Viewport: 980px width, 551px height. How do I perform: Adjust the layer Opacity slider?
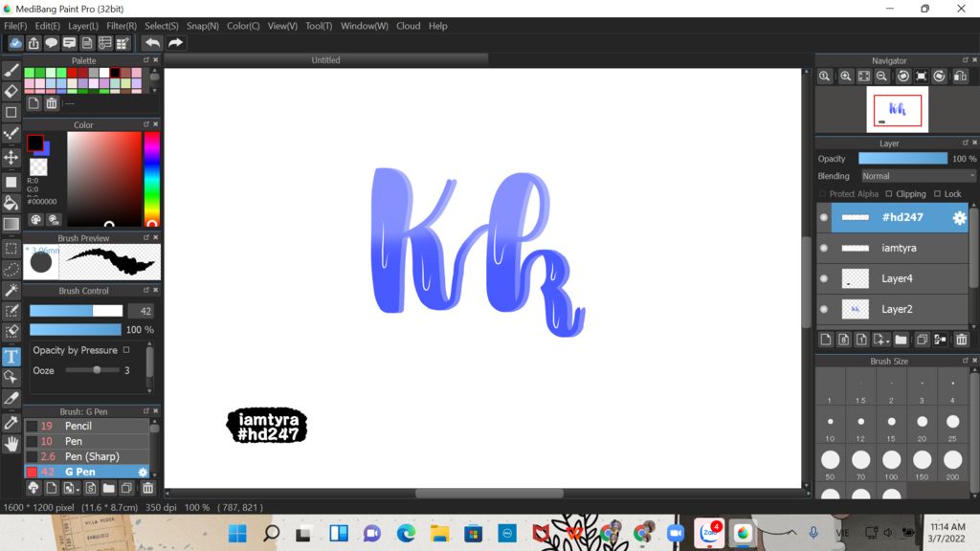pos(902,159)
